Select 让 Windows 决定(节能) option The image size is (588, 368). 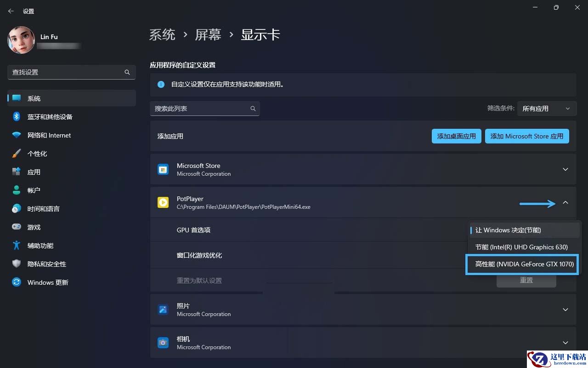click(x=524, y=230)
